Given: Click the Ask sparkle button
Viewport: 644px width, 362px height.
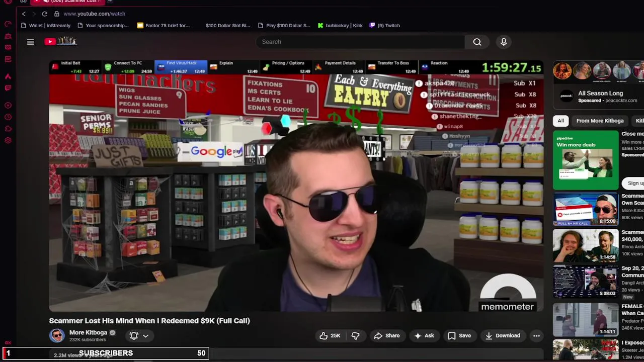Looking at the screenshot, I should (x=424, y=335).
